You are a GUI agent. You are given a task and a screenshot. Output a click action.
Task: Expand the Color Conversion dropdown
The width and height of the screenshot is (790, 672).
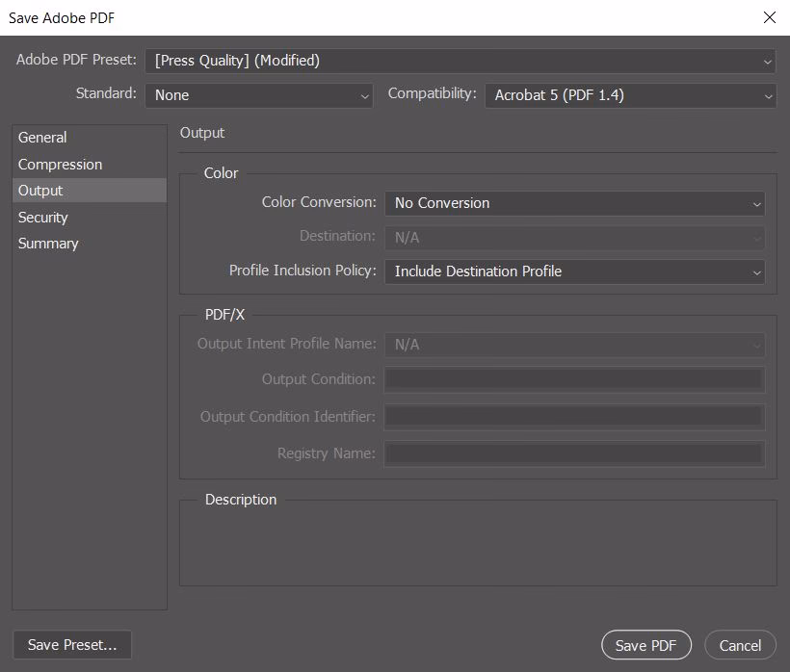click(x=574, y=203)
